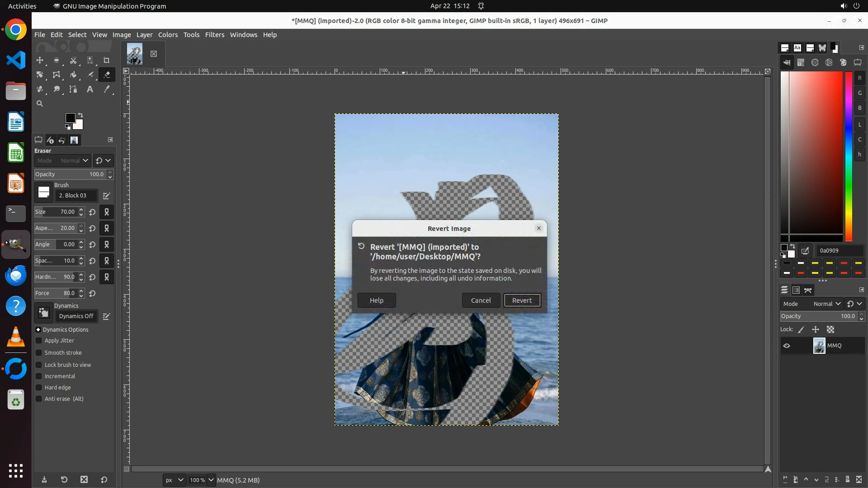
Task: Open the zoom percentage dropdown
Action: pyautogui.click(x=211, y=480)
